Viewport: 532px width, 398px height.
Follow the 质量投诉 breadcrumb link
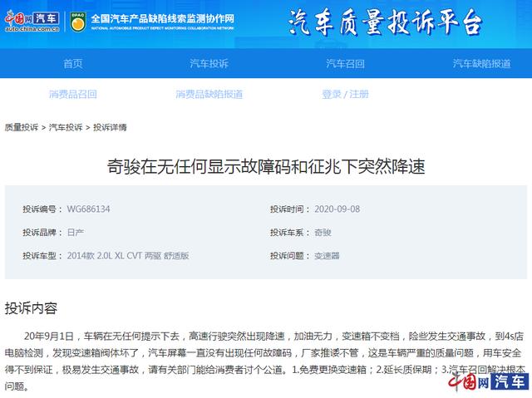click(22, 127)
